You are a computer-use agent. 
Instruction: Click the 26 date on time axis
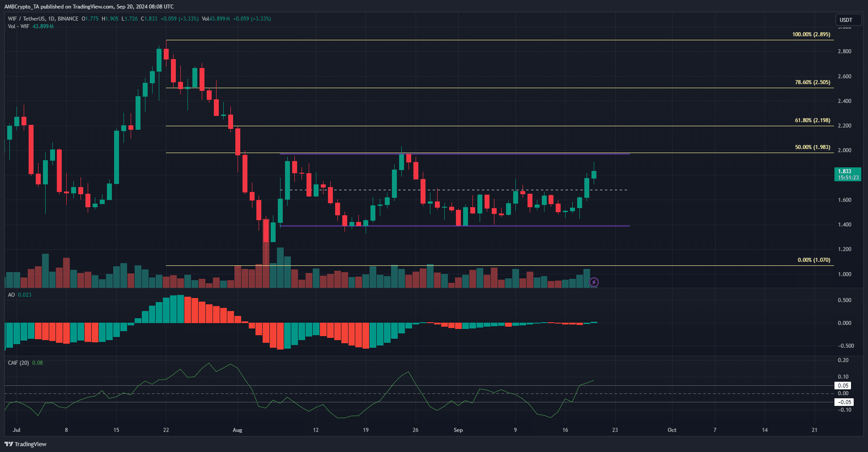[x=416, y=430]
